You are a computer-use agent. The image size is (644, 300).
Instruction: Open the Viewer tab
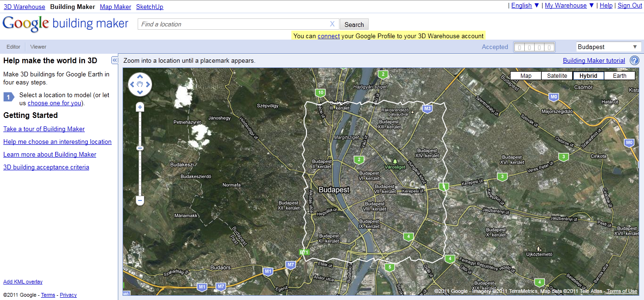coord(38,47)
